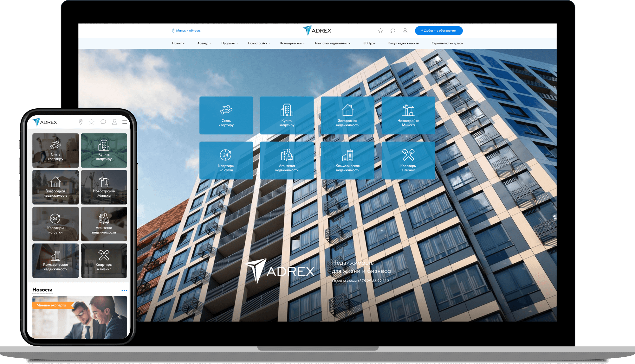Tap the Квартиры в лизинг tile on phone
The image size is (635, 364).
104,261
